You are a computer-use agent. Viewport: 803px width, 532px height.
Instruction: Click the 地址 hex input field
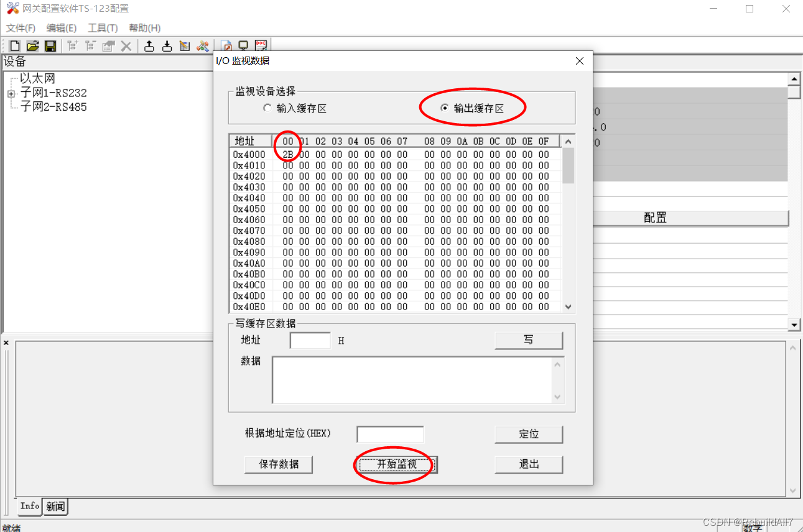[x=310, y=341]
